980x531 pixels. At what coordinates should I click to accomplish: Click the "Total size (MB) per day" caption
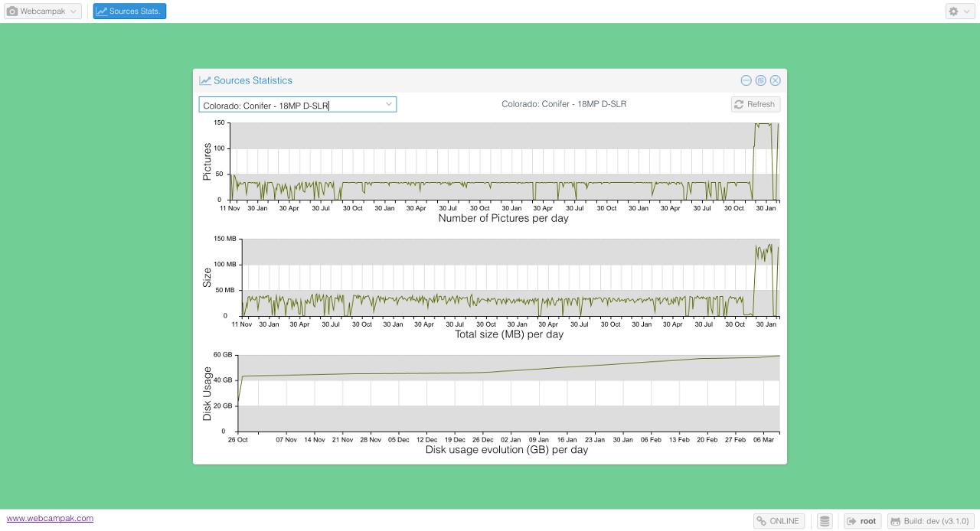tap(509, 334)
